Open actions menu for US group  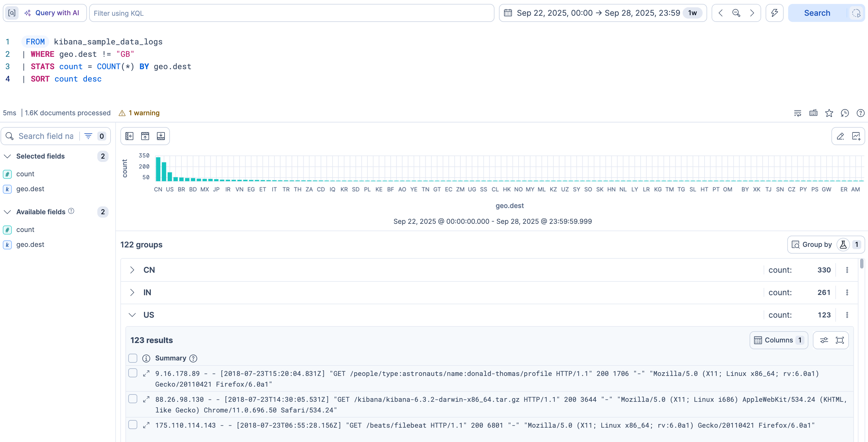[x=847, y=315]
